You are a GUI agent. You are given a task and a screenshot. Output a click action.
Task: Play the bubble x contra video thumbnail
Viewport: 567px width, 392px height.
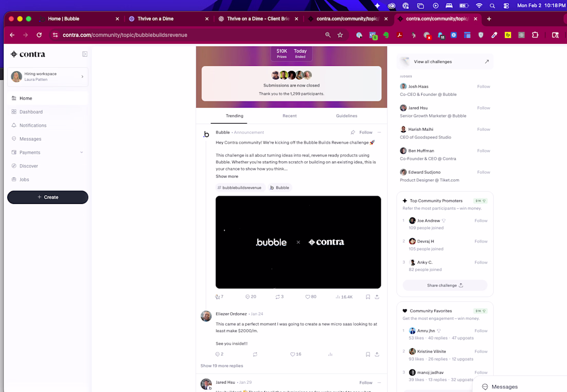tap(298, 243)
